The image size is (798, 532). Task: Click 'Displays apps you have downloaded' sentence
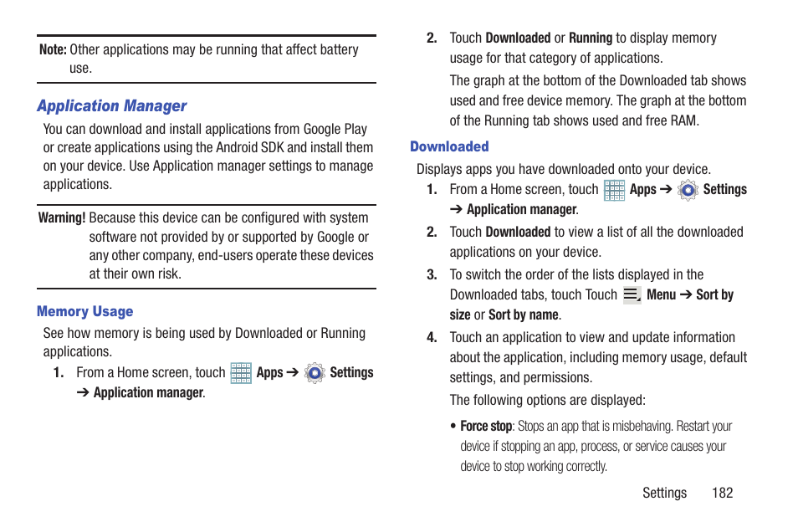coord(564,169)
